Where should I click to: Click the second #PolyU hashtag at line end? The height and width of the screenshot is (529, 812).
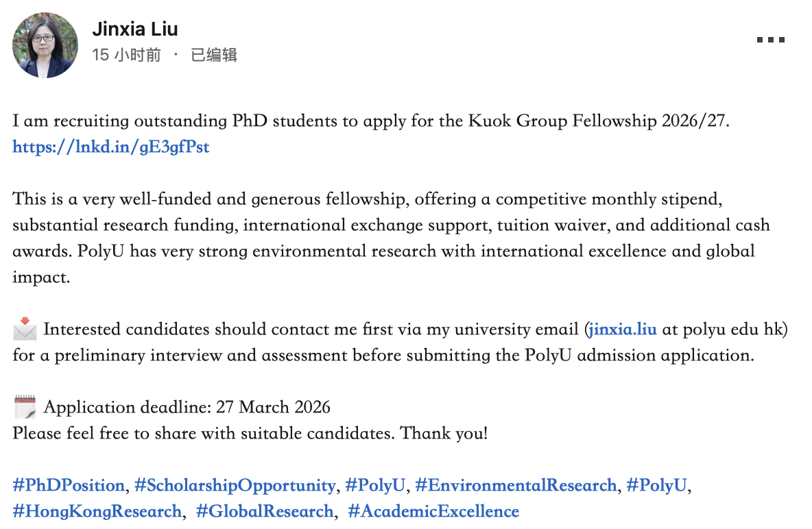tap(656, 485)
